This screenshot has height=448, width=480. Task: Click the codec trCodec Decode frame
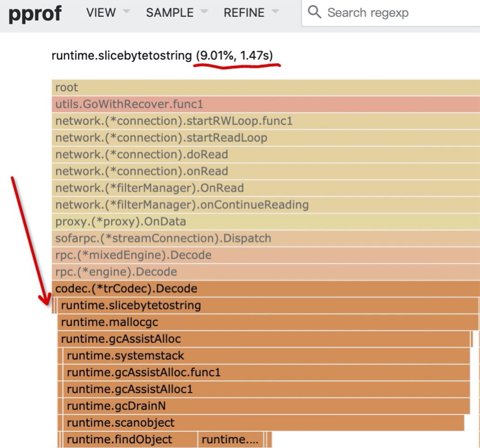[x=266, y=289]
